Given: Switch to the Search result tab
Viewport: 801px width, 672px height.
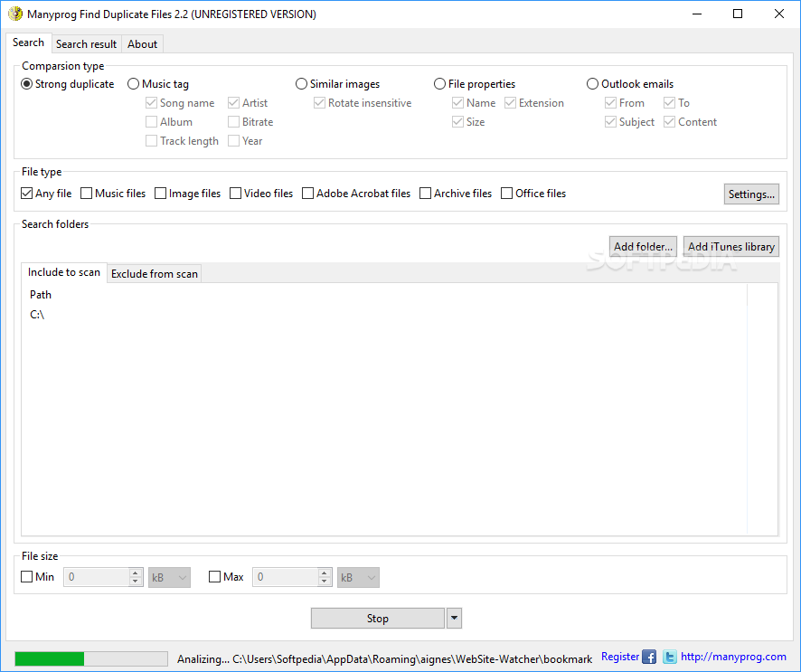Looking at the screenshot, I should pos(86,44).
